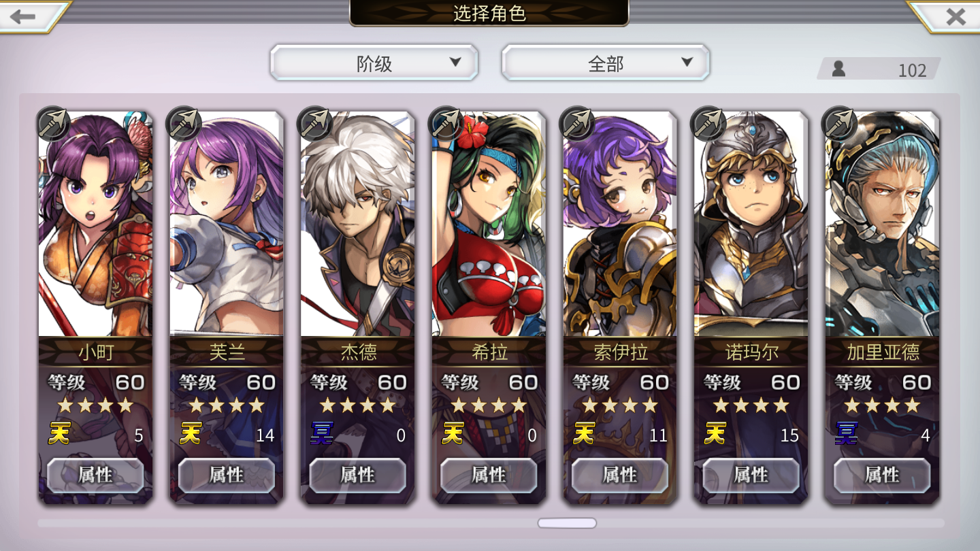Choose the 索伊拉 character card
The image size is (980, 551).
pos(620,307)
